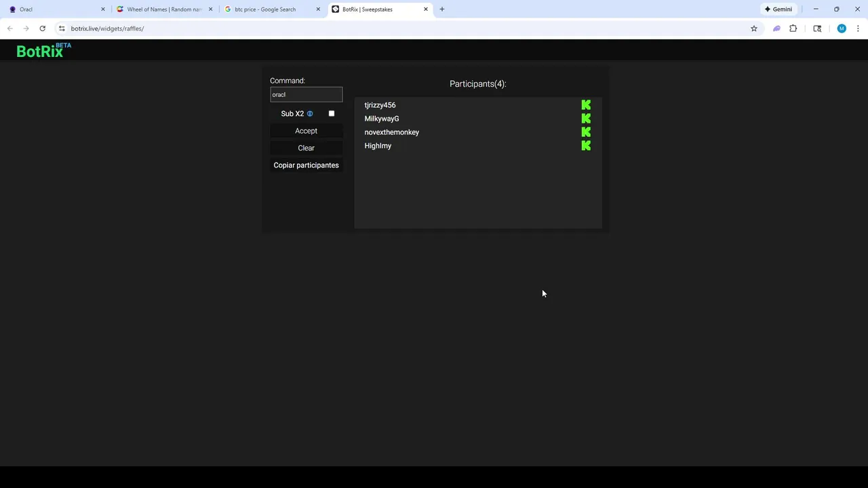Viewport: 868px width, 488px height.
Task: Click the site info icon in address bar
Action: tap(62, 28)
